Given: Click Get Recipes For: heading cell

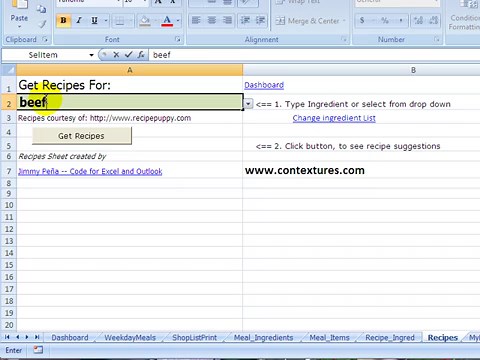Looking at the screenshot, I should 130,85.
